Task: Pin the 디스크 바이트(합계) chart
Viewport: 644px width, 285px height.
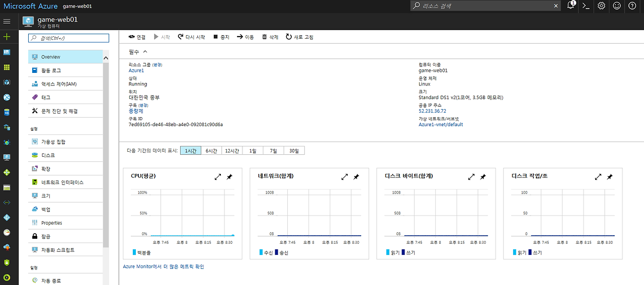Action: 483,177
